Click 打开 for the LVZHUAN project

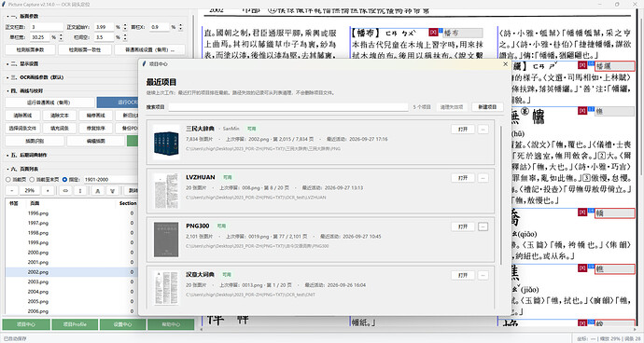coord(463,178)
